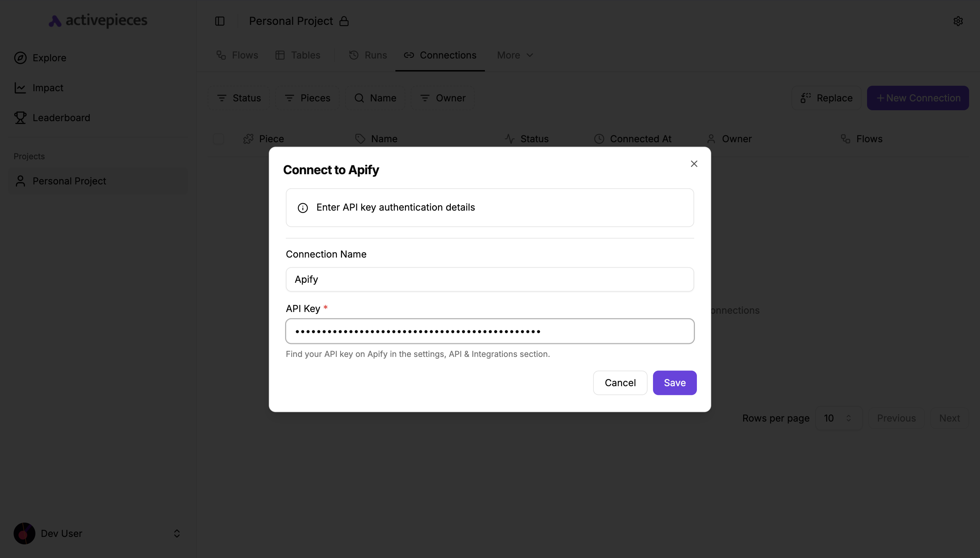Open the Leaderboard panel
Viewport: 980px width, 558px height.
[x=61, y=117]
